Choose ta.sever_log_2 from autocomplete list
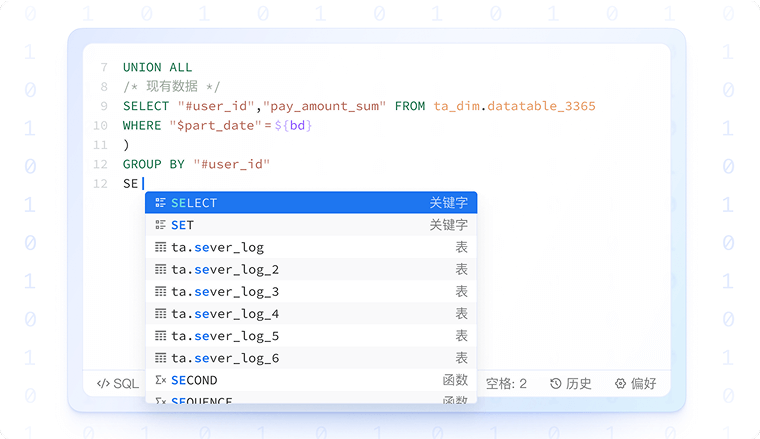 click(x=225, y=269)
